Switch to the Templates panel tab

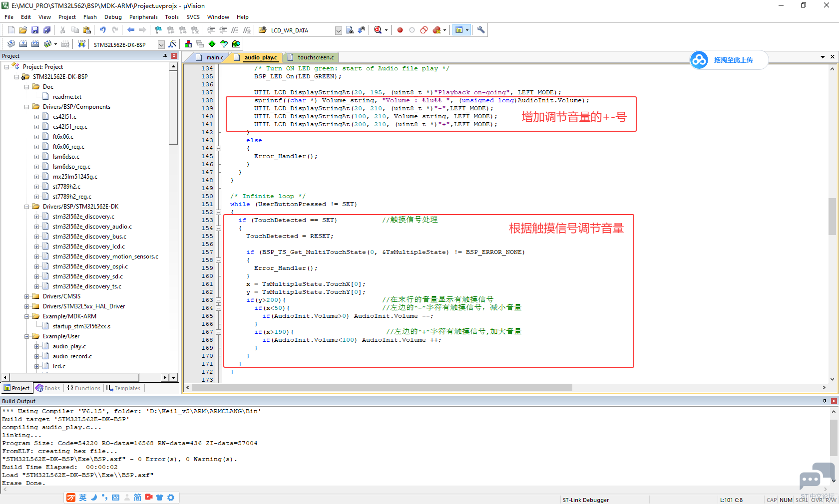click(x=123, y=388)
